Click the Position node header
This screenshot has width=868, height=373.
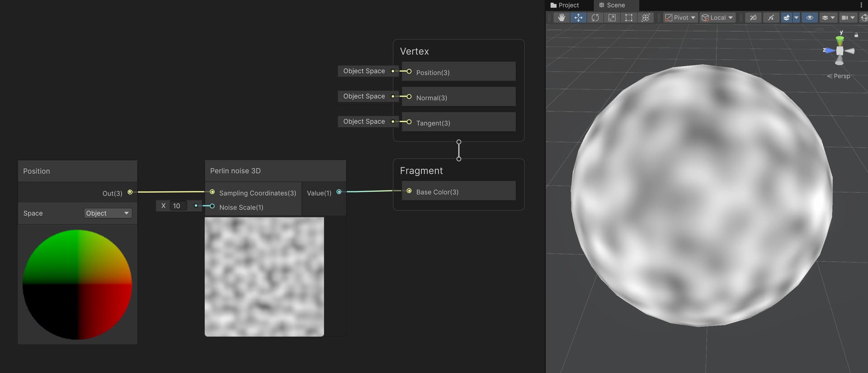coord(77,171)
